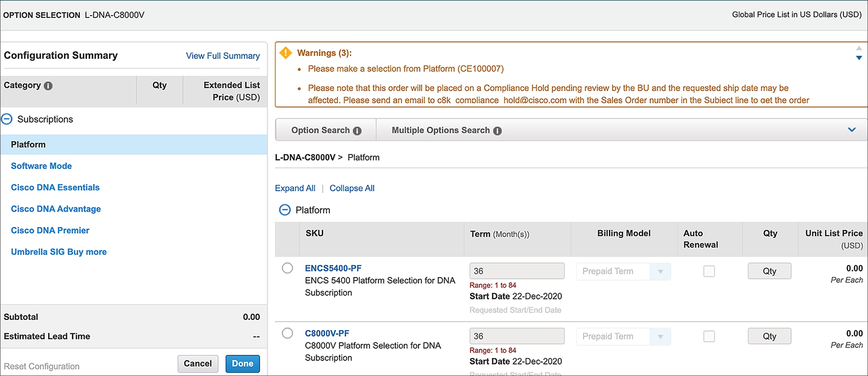
Task: Click Term field for ENCS5400-PF
Action: (x=517, y=271)
